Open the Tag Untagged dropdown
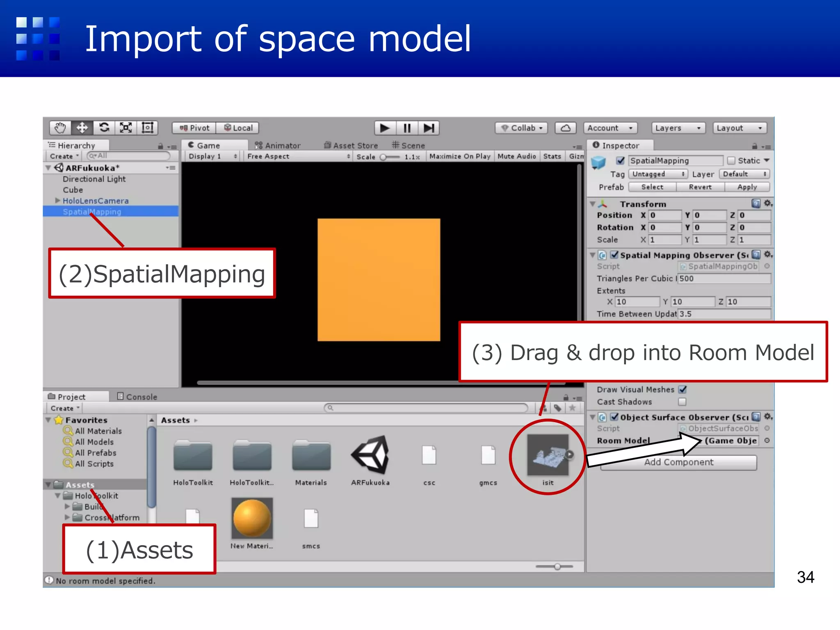This screenshot has width=840, height=630. point(658,174)
